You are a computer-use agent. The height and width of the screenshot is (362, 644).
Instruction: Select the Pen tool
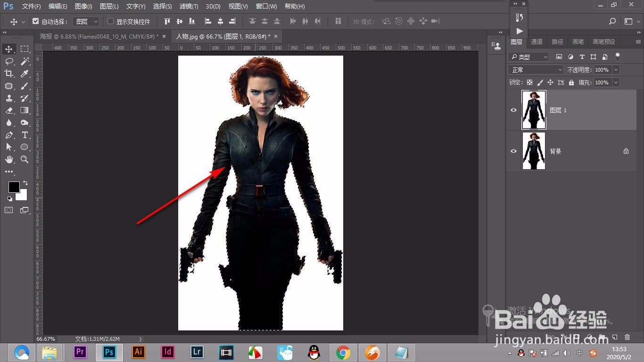pyautogui.click(x=9, y=135)
